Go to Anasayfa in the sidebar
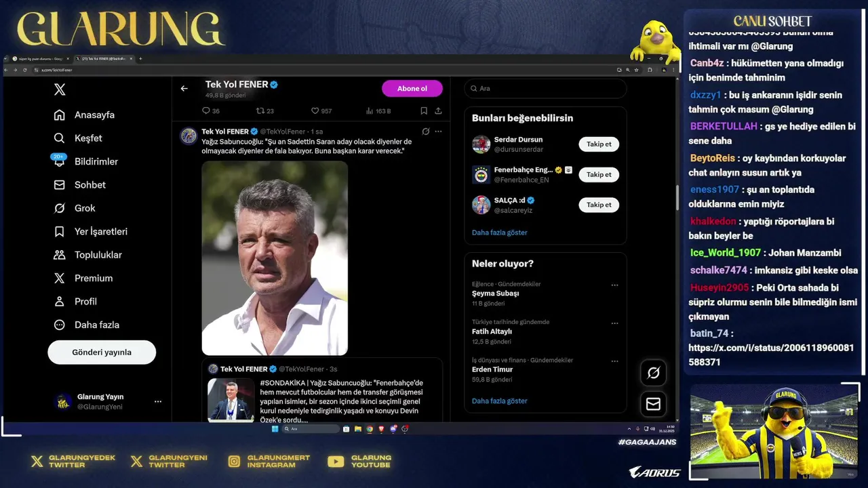The image size is (868, 488). coord(85,115)
